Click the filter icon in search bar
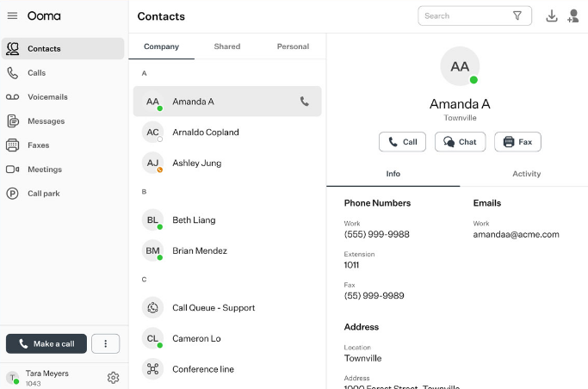Screen dimensions: 588x389 coord(517,15)
